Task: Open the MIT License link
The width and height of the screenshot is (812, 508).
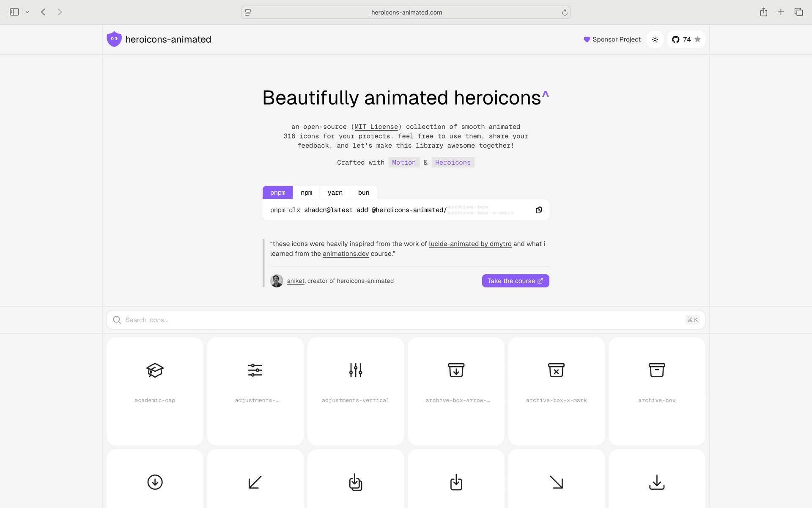Action: 376,127
